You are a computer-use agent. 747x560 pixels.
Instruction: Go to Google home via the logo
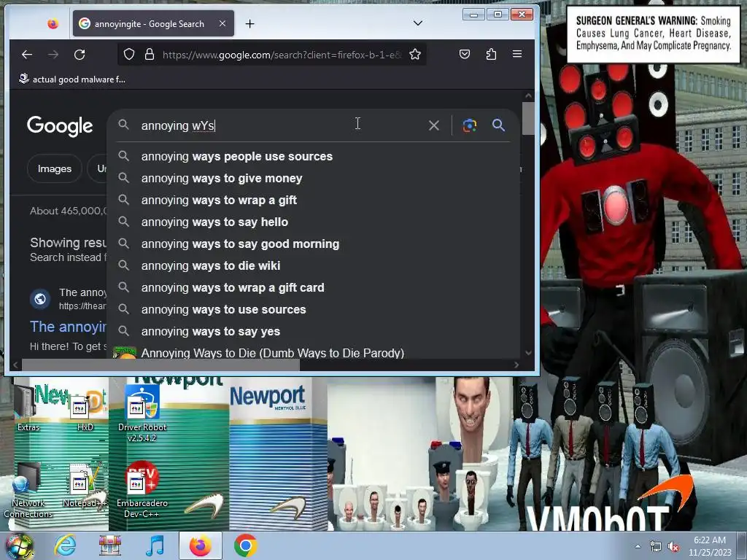click(x=60, y=126)
